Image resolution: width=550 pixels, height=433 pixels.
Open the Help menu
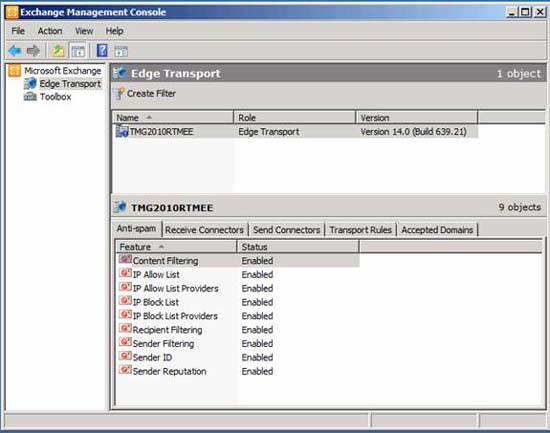coord(114,31)
